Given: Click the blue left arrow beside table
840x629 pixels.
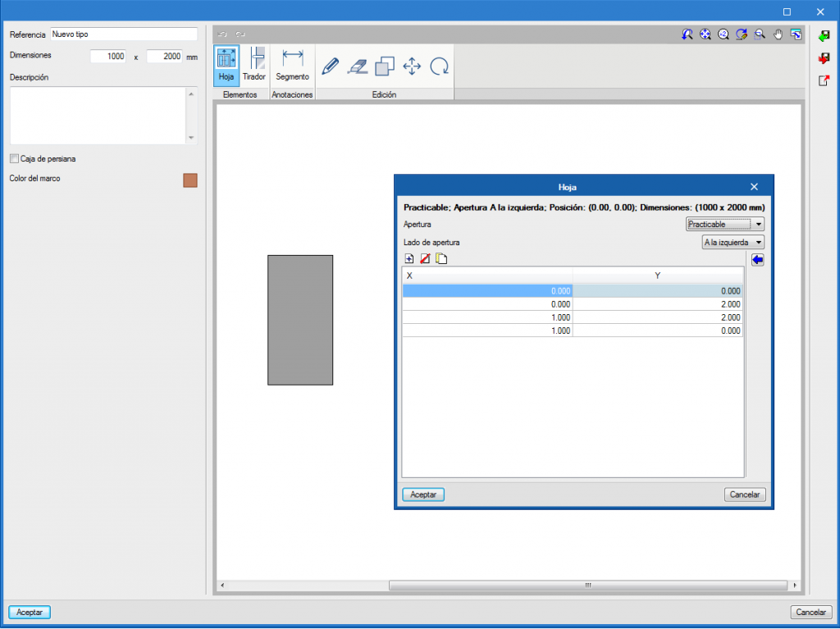Looking at the screenshot, I should click(757, 261).
